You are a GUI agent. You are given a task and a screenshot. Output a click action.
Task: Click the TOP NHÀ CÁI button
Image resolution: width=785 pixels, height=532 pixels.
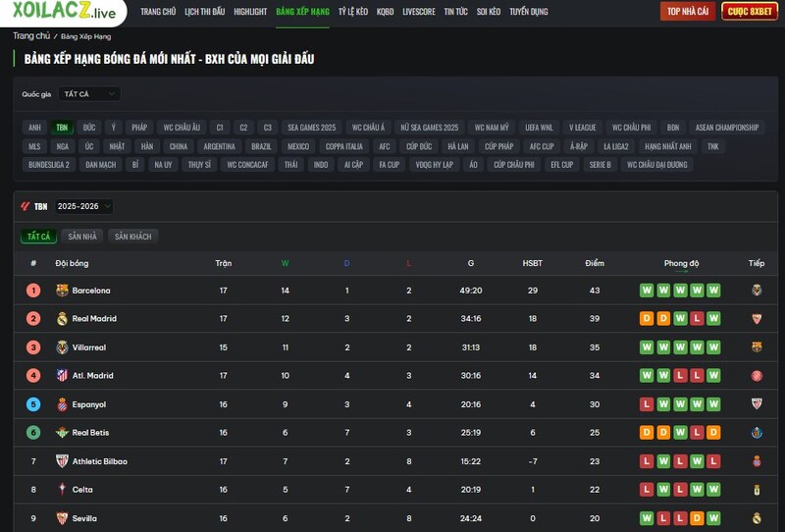688,12
